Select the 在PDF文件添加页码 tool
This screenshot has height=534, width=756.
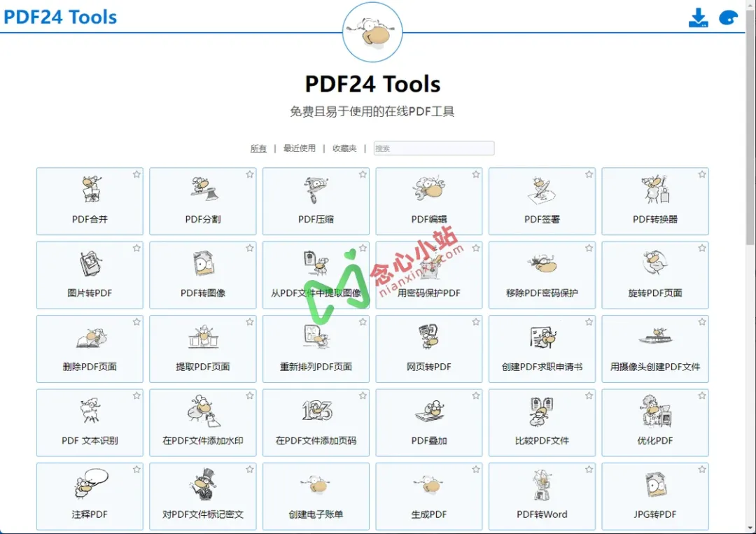click(316, 423)
